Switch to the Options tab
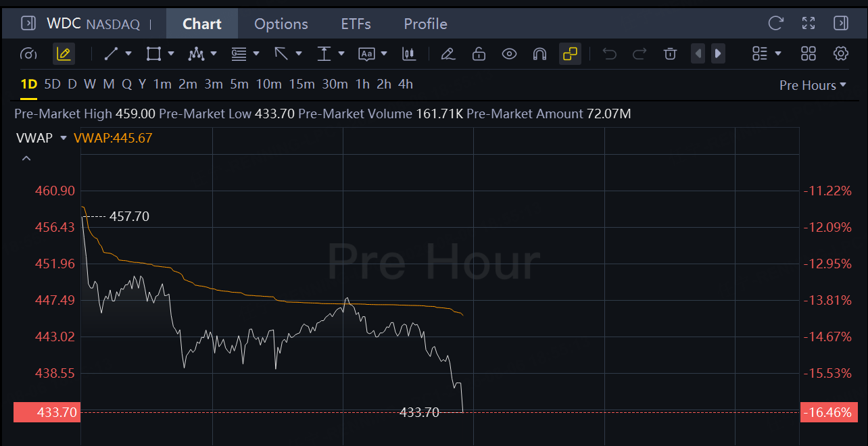Image resolution: width=868 pixels, height=446 pixels. pos(281,24)
